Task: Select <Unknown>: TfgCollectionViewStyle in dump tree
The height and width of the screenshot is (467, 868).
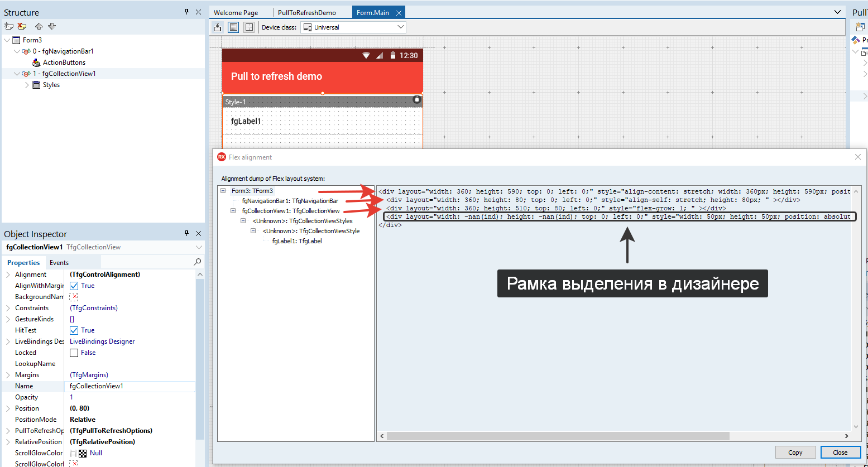Action: pyautogui.click(x=311, y=231)
